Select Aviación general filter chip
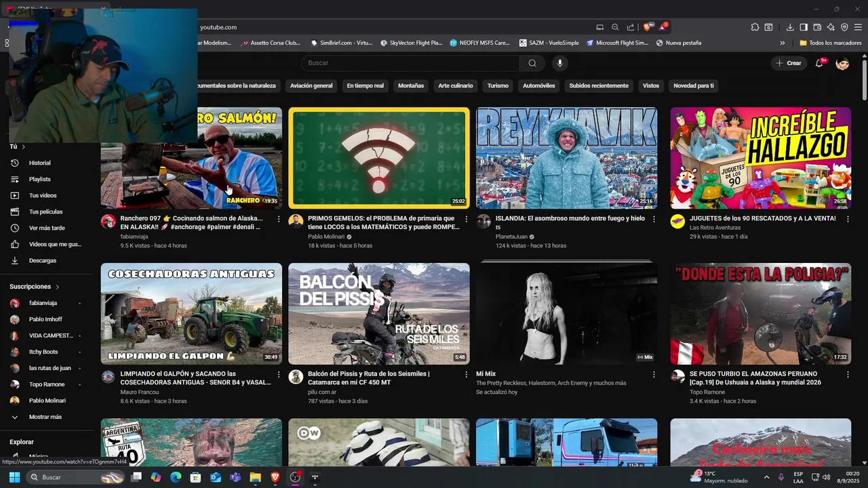This screenshot has width=868, height=488. (311, 86)
